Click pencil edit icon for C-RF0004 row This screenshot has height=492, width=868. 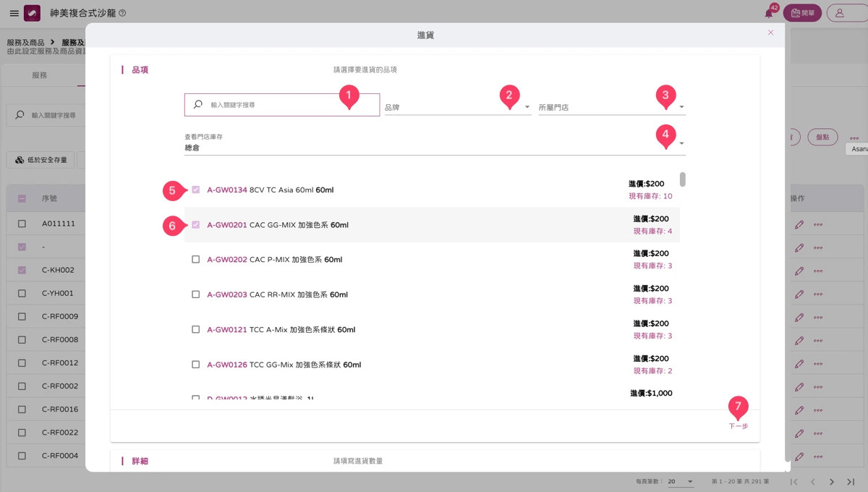pos(799,456)
